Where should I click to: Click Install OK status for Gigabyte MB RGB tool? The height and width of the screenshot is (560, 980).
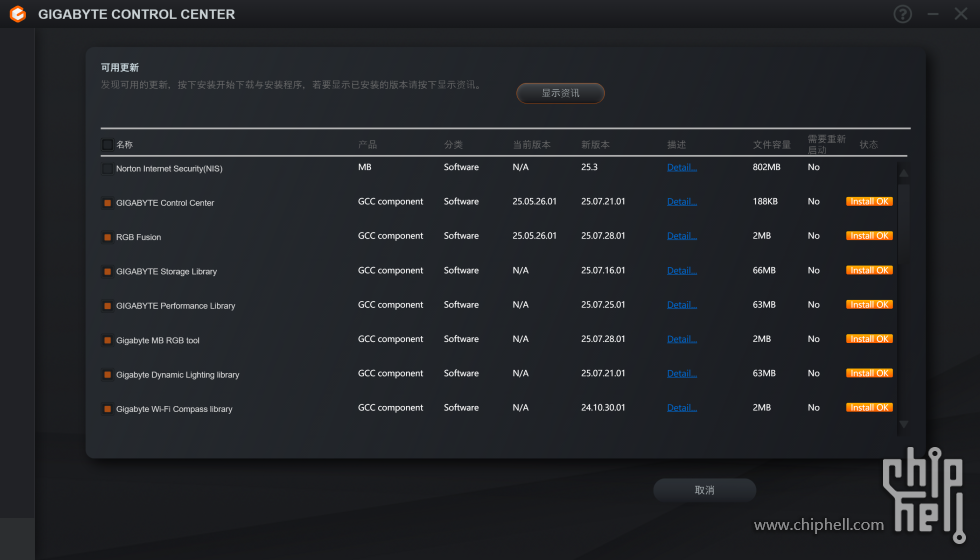click(869, 339)
